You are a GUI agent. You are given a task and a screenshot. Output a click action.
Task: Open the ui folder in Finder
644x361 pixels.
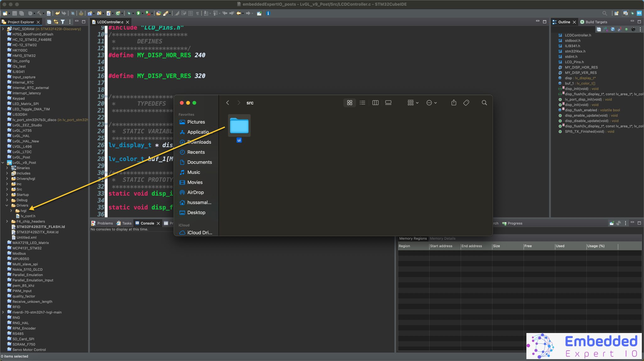coord(239,126)
